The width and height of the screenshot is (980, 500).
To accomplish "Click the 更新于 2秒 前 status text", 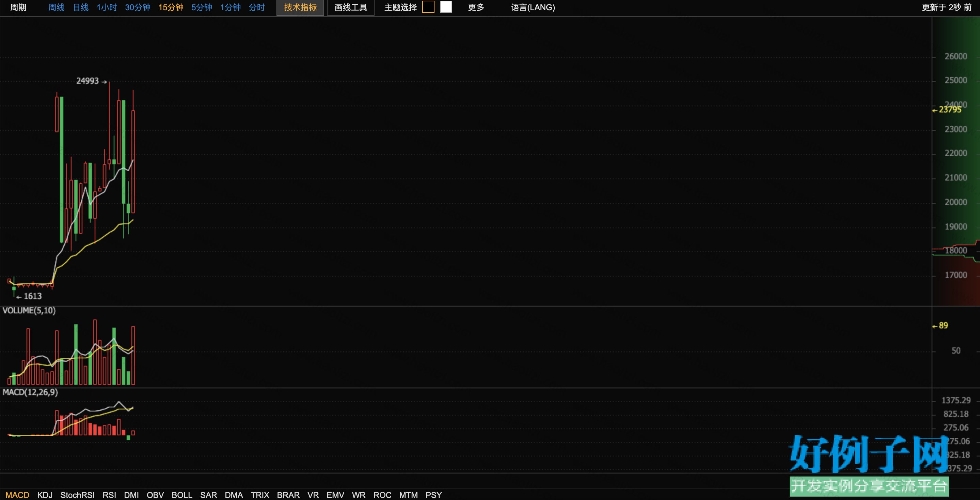I will (947, 7).
